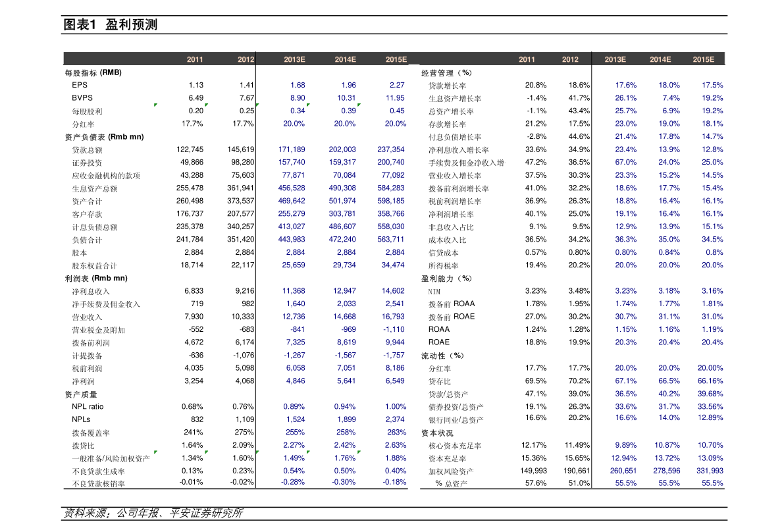Select the 核心资本充足率 row label
The width and height of the screenshot is (784, 532).
point(455,446)
